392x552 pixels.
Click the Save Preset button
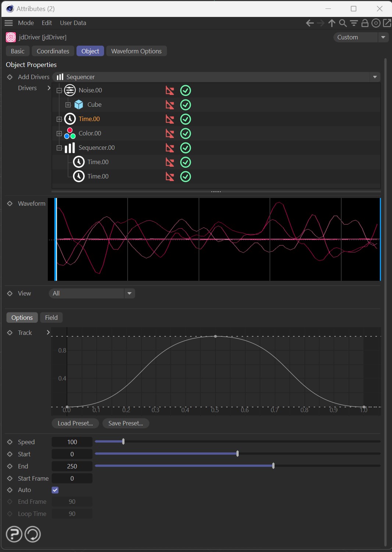coord(125,423)
